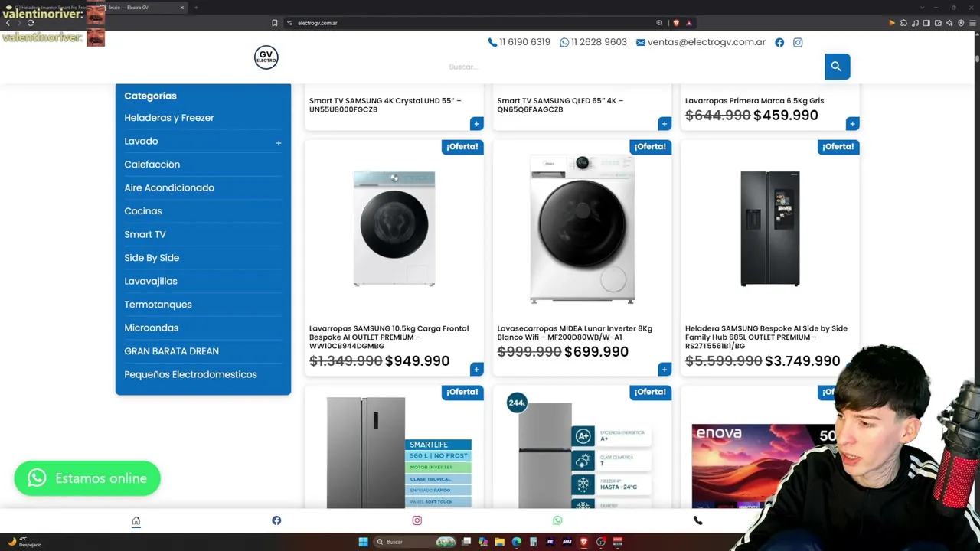Screen dimensions: 980x551
Task: Open Facebook icon in bottom bar
Action: tap(276, 521)
